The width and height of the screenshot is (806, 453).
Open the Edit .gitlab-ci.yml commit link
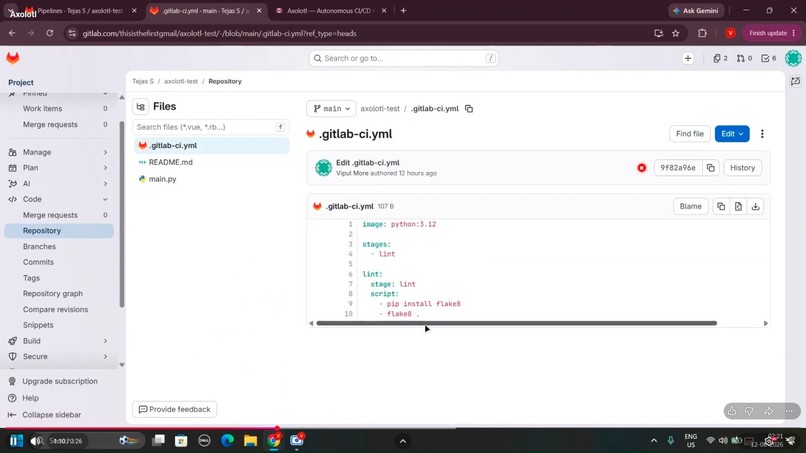click(x=368, y=162)
